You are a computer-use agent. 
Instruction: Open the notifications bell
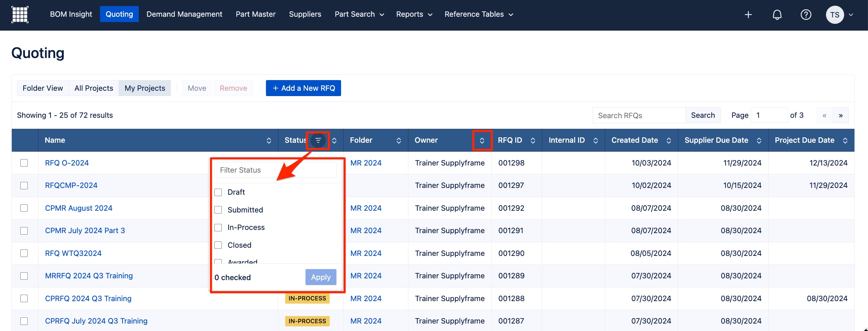pos(777,15)
